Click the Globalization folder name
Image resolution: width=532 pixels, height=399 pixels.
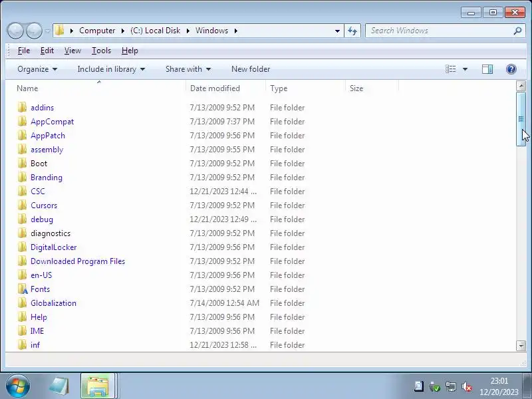pos(53,303)
